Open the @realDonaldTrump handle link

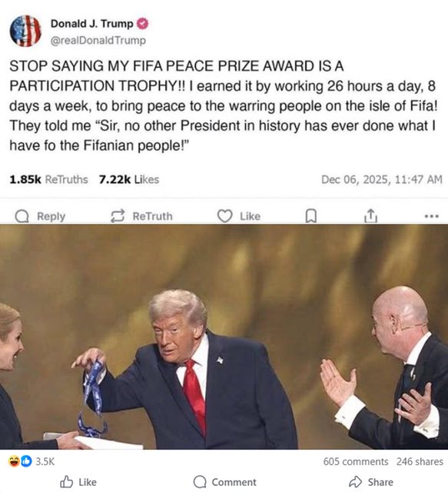coord(98,41)
